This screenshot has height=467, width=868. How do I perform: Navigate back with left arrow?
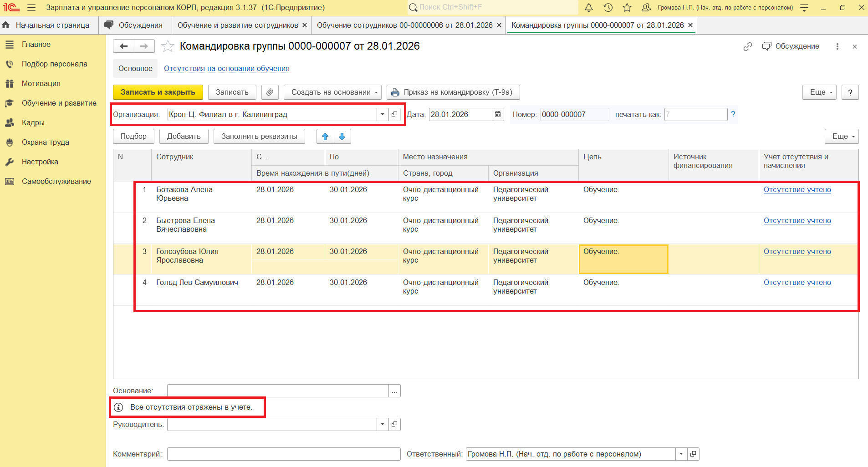tap(123, 46)
